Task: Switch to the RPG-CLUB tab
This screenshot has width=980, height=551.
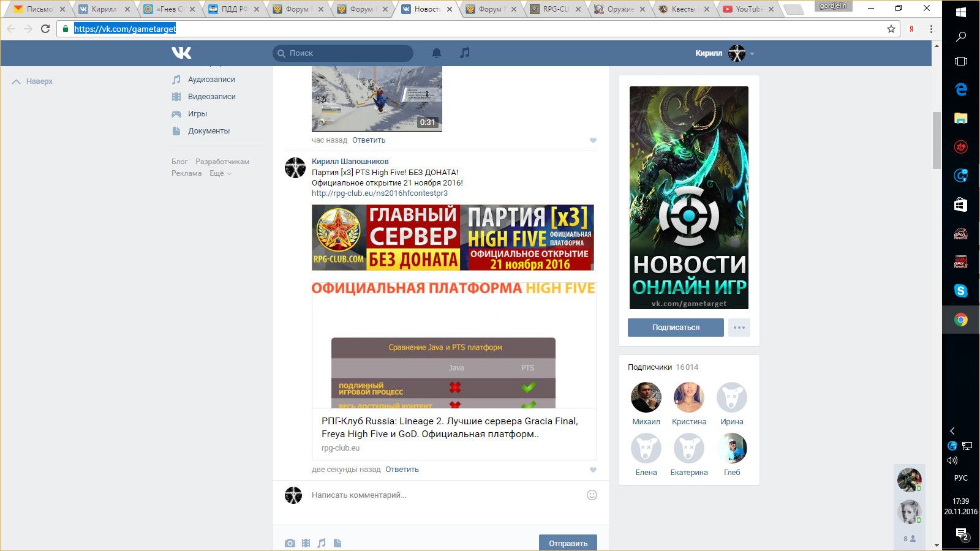Action: [x=556, y=9]
